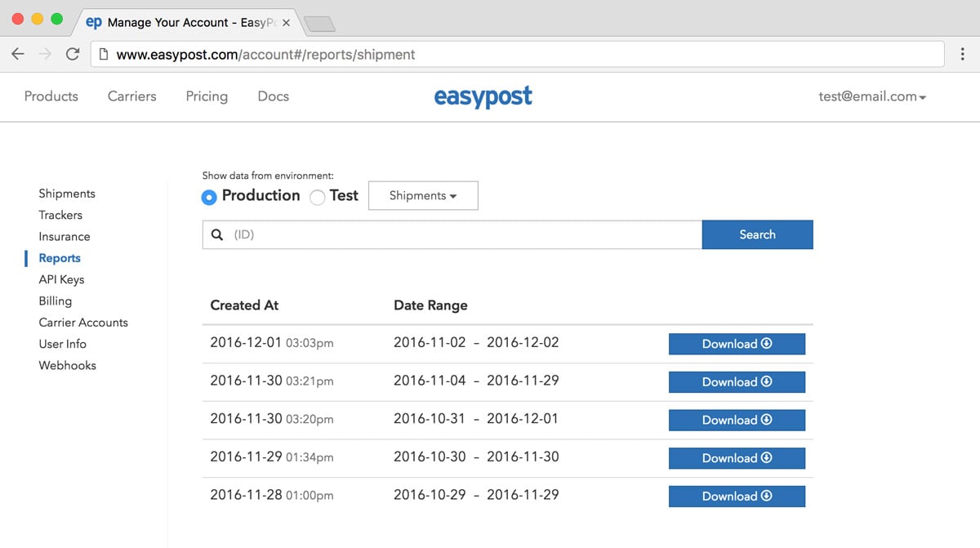Click the easypost logo in the header
This screenshot has height=548, width=980.
483,97
